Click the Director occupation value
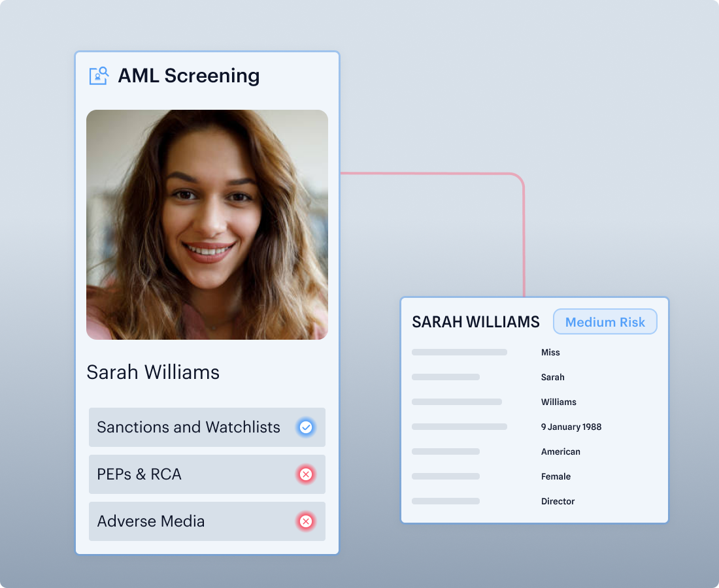This screenshot has height=588, width=719. (558, 501)
